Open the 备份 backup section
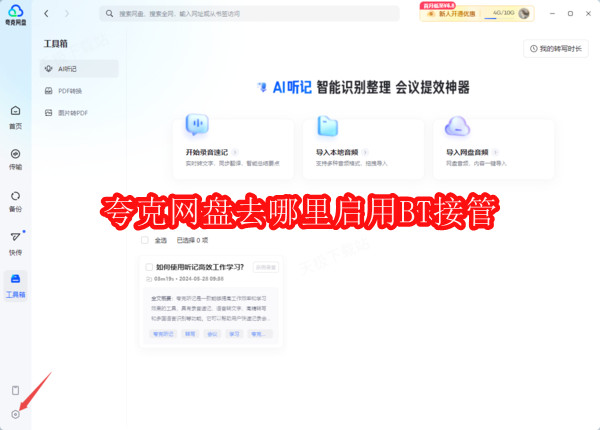Viewport: 600px width, 430px height. coord(15,202)
